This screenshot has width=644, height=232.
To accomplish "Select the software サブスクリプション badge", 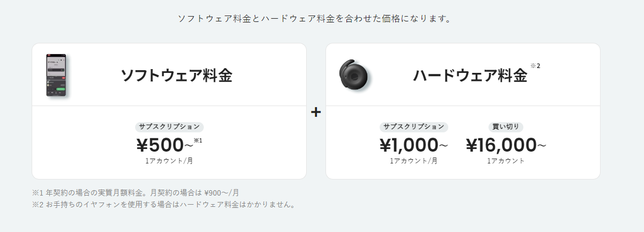I will tap(169, 127).
